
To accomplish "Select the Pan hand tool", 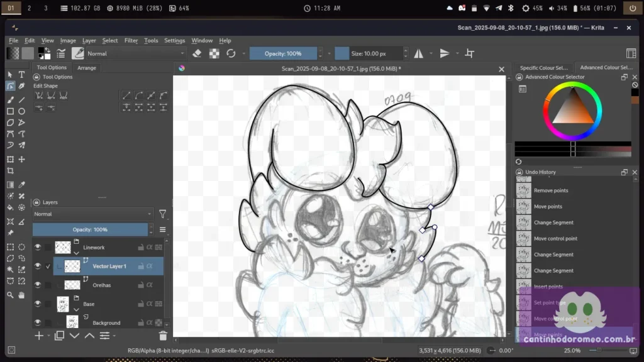I will pos(22,295).
